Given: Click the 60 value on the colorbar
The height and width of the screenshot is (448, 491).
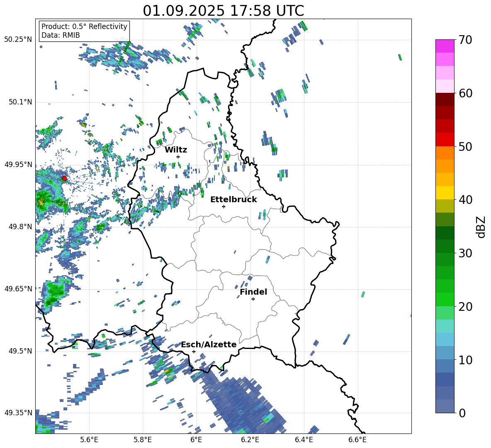Looking at the screenshot, I should (x=465, y=93).
